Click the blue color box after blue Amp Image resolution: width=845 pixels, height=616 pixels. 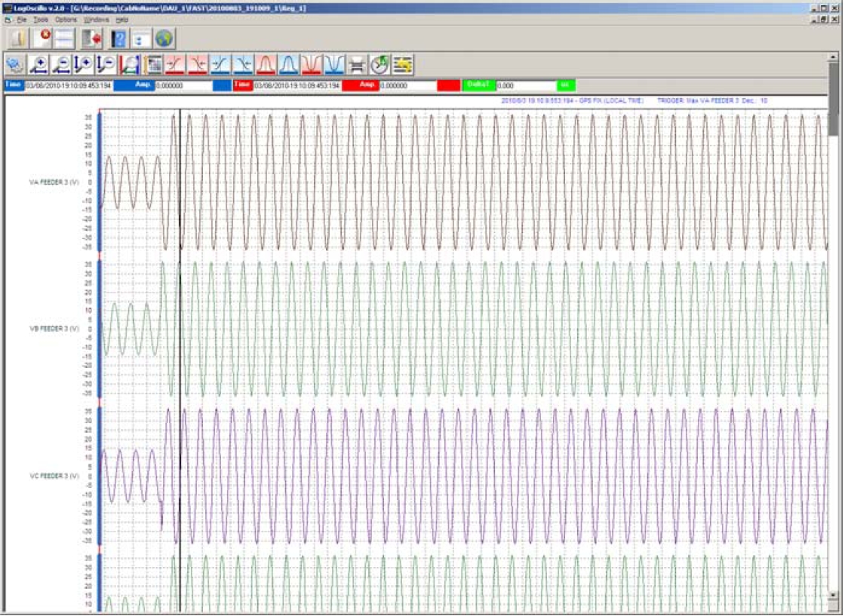[222, 86]
